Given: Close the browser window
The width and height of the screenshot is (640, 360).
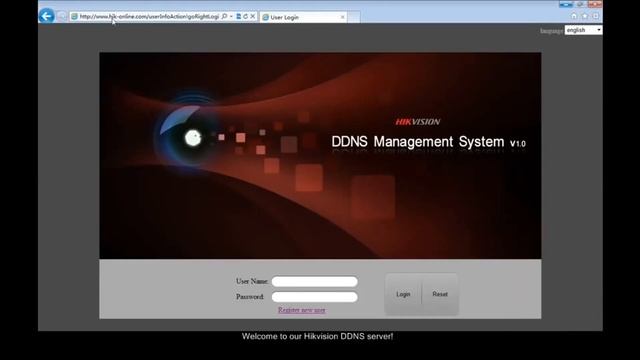Looking at the screenshot, I should 595,4.
